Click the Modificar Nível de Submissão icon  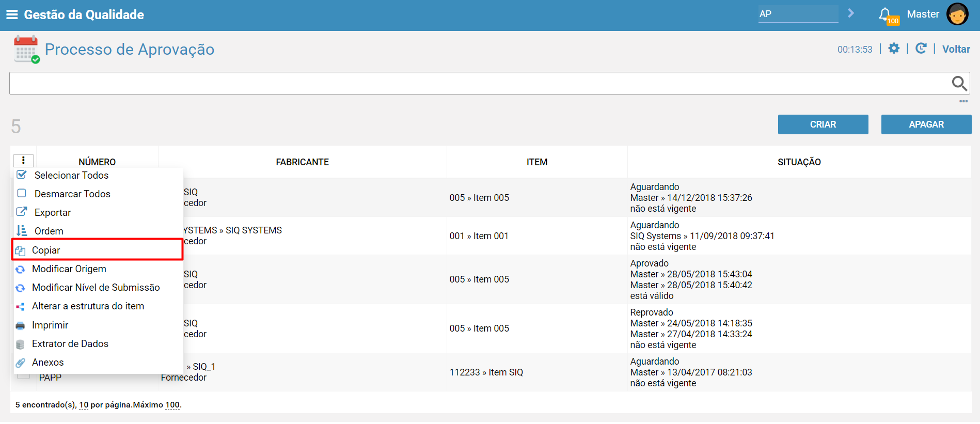20,288
